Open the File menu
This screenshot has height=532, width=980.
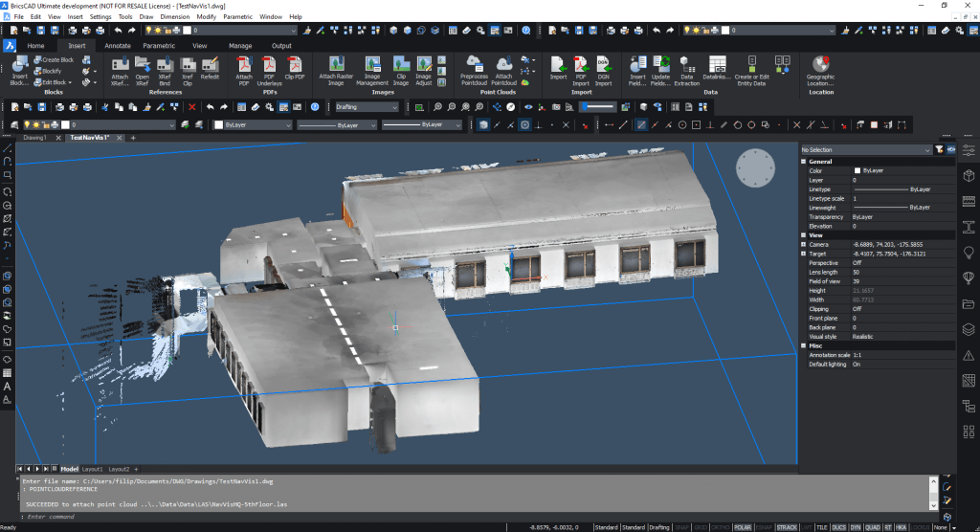click(19, 17)
